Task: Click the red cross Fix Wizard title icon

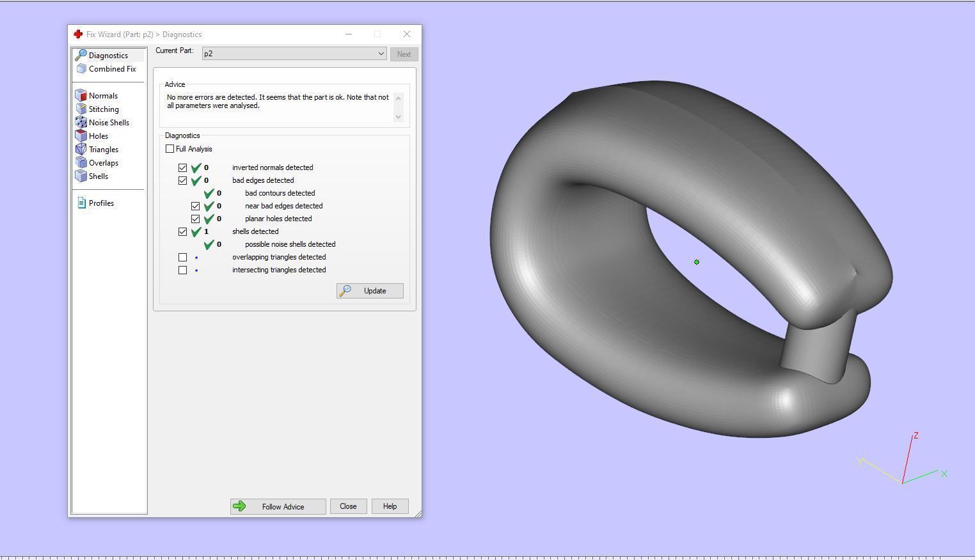Action: (x=78, y=35)
